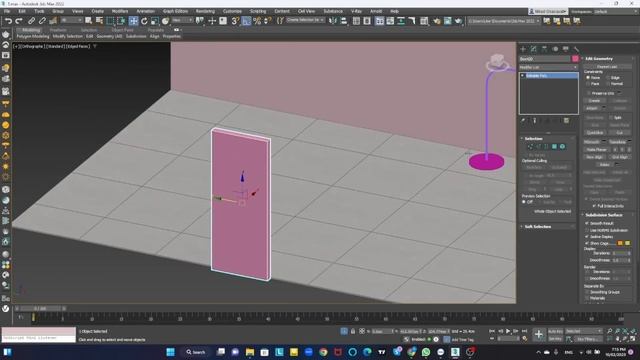Open the Select by Name dialog
The width and height of the screenshot is (640, 360).
pos(99,21)
